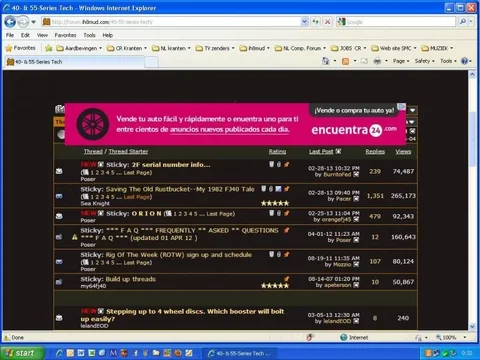Sort by Thread Starter column header
The width and height of the screenshot is (480, 360).
[128, 152]
